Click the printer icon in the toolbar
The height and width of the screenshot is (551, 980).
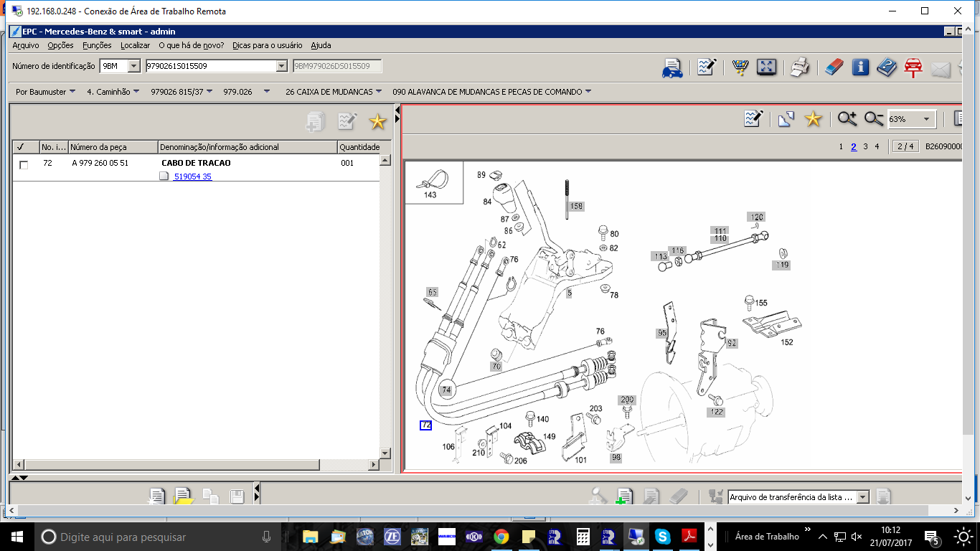point(800,67)
